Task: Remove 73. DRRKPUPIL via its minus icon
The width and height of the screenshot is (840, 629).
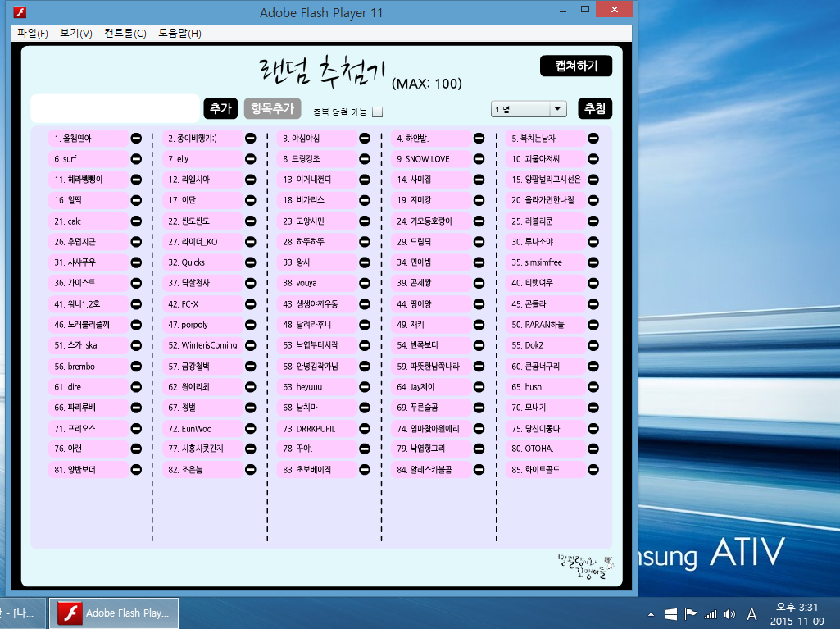Action: pos(365,428)
